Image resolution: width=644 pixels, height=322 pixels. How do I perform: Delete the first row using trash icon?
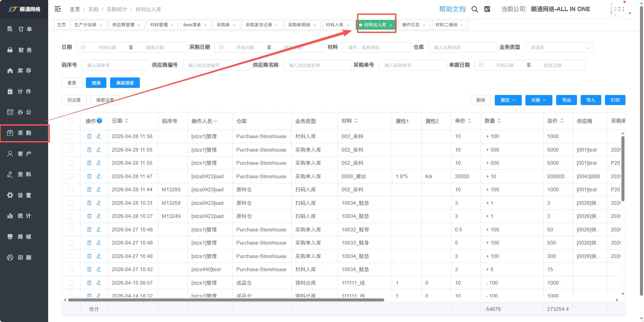89,136
